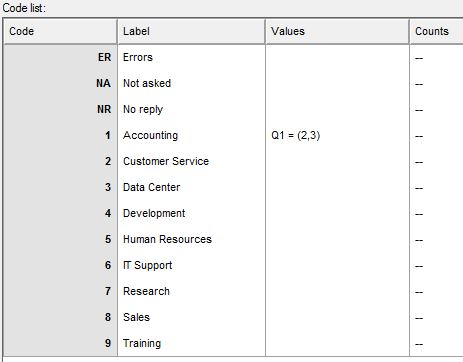Click the Development label cell

pyautogui.click(x=191, y=213)
